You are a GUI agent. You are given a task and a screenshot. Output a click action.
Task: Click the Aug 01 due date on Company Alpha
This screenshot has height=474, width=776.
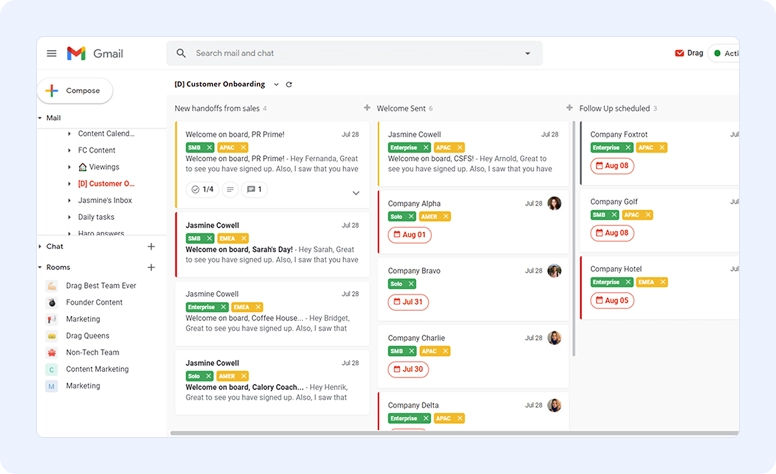point(409,235)
